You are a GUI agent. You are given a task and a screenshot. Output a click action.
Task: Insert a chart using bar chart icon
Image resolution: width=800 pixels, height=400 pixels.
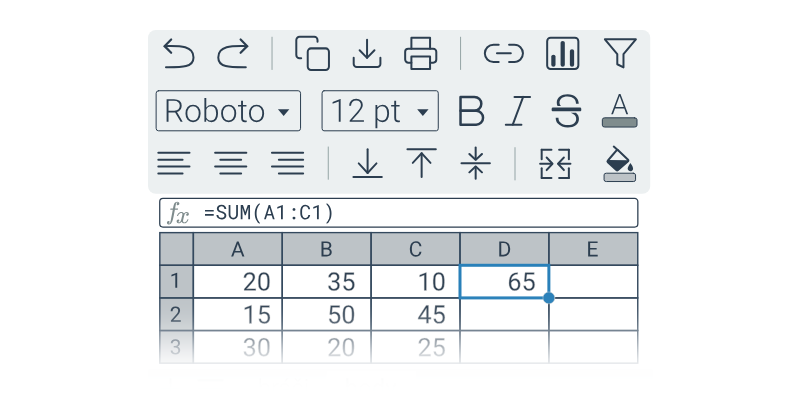click(x=562, y=54)
